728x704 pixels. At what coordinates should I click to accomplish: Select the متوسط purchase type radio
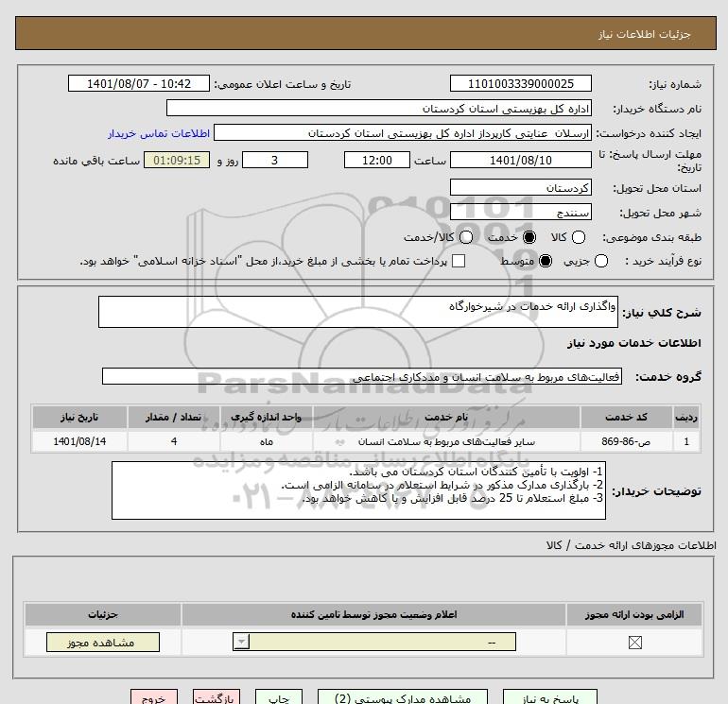point(546,261)
